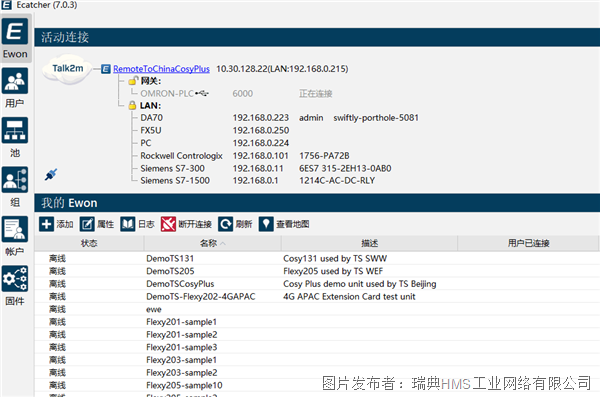
Task: Click the IP address 192.168.0.223
Action: tap(261, 118)
